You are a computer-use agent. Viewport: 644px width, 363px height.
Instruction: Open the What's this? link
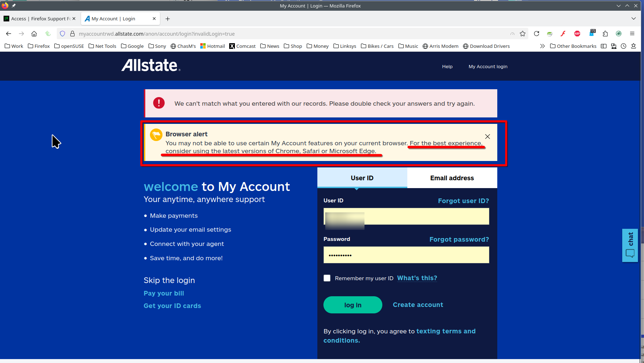click(417, 278)
